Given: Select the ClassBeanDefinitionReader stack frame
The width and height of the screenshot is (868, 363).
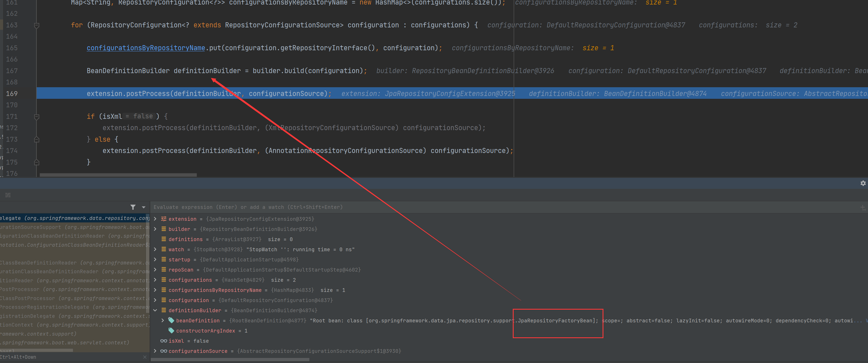Looking at the screenshot, I should coord(74,263).
